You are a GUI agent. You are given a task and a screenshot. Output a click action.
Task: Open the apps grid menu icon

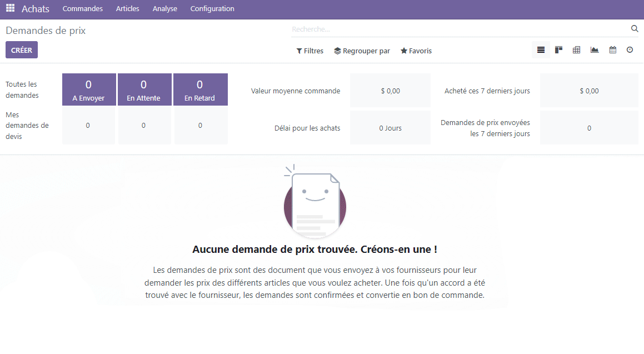[x=10, y=8]
